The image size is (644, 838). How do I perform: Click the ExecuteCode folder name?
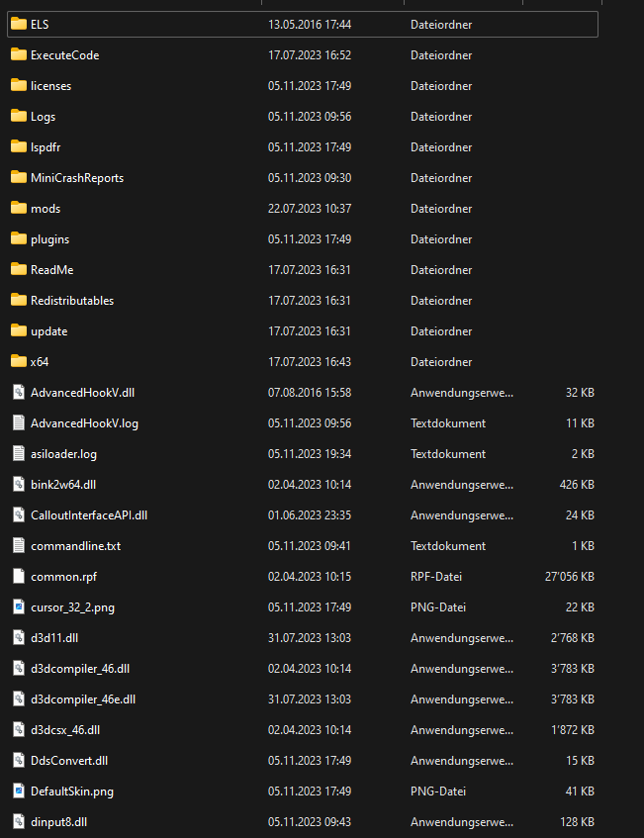(x=64, y=55)
